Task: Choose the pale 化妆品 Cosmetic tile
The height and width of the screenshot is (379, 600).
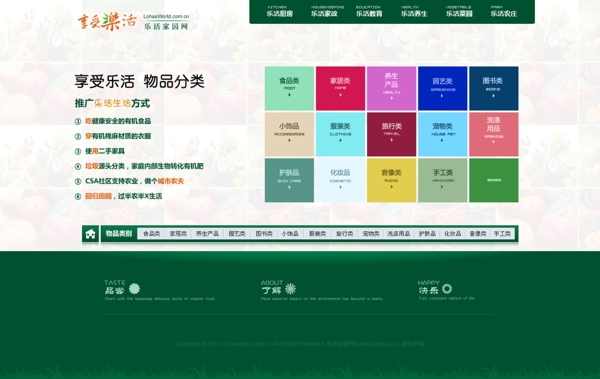Action: coord(341,180)
